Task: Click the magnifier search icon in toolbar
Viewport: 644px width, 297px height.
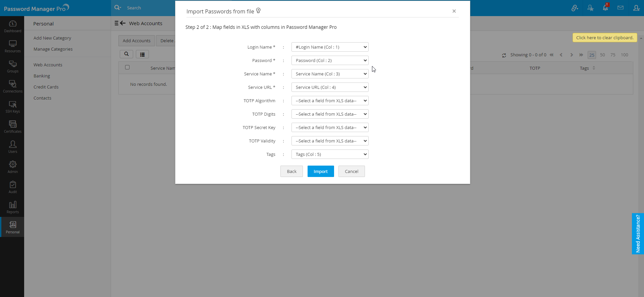Action: point(126,54)
